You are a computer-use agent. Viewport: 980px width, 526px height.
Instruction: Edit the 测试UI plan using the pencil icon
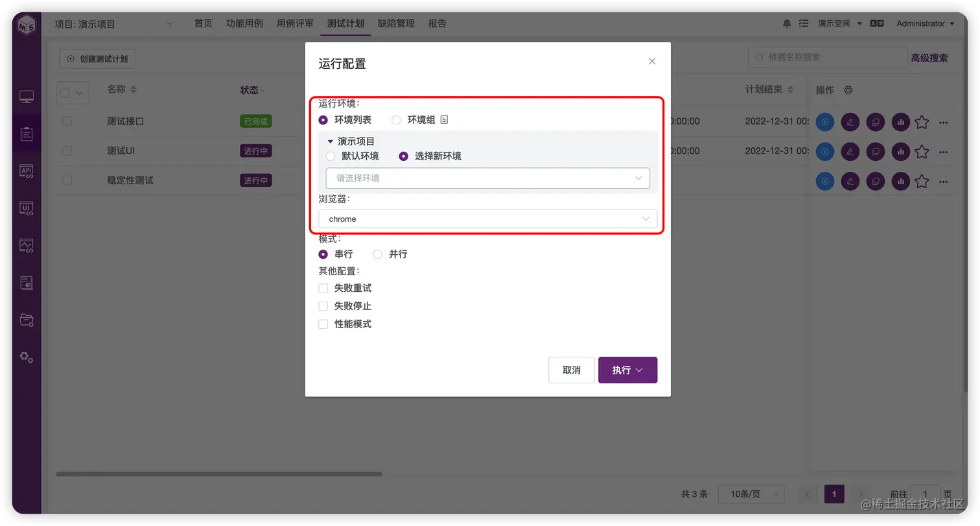850,151
